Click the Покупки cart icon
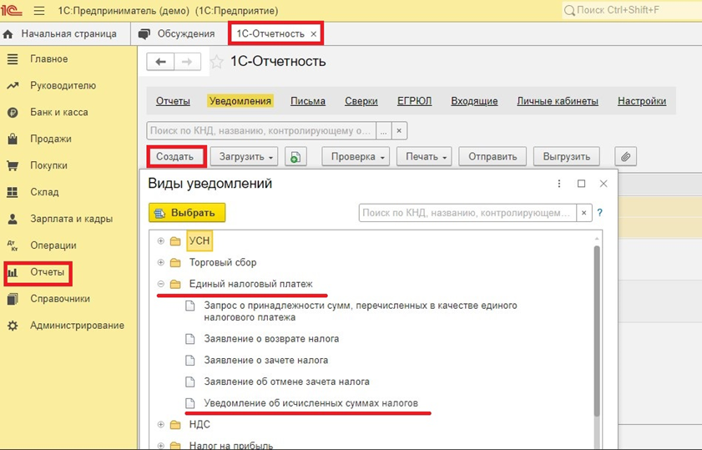Viewport: 702px width, 450px height. pyautogui.click(x=13, y=166)
